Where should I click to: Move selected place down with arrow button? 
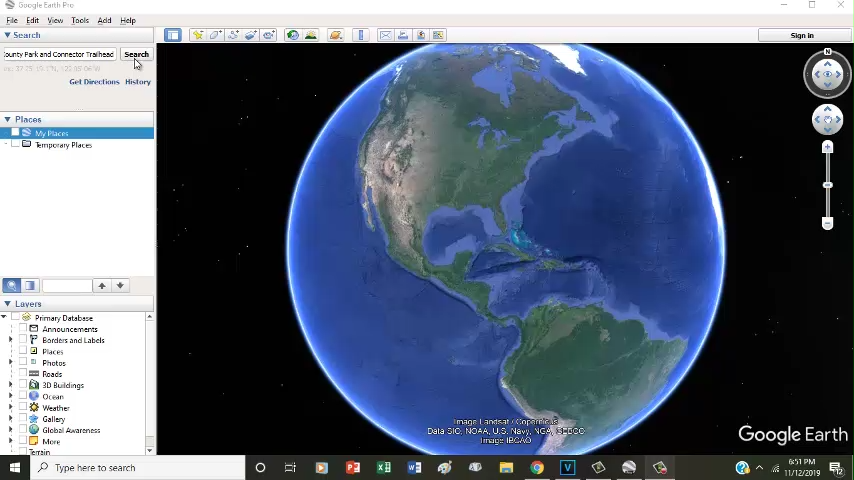[x=120, y=285]
